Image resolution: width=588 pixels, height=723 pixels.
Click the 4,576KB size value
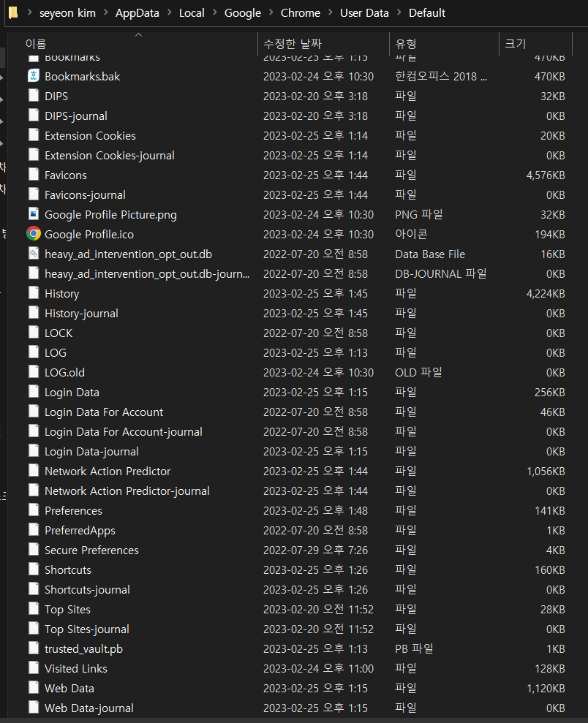coord(546,175)
